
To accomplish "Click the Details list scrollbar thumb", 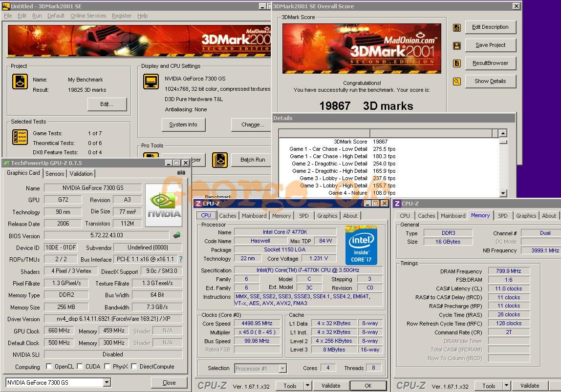I will [x=503, y=142].
